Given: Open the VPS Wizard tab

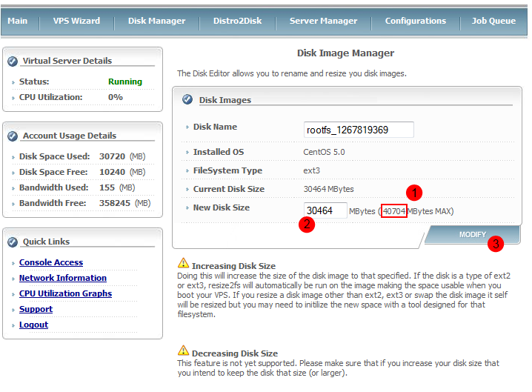Looking at the screenshot, I should pos(76,21).
